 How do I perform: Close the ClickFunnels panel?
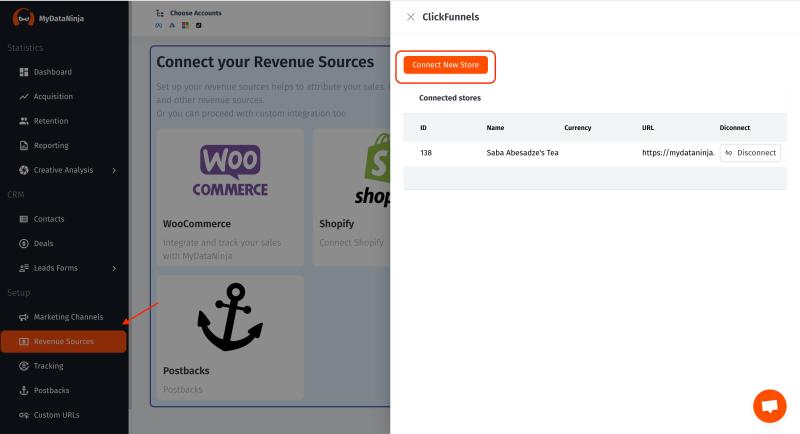410,17
